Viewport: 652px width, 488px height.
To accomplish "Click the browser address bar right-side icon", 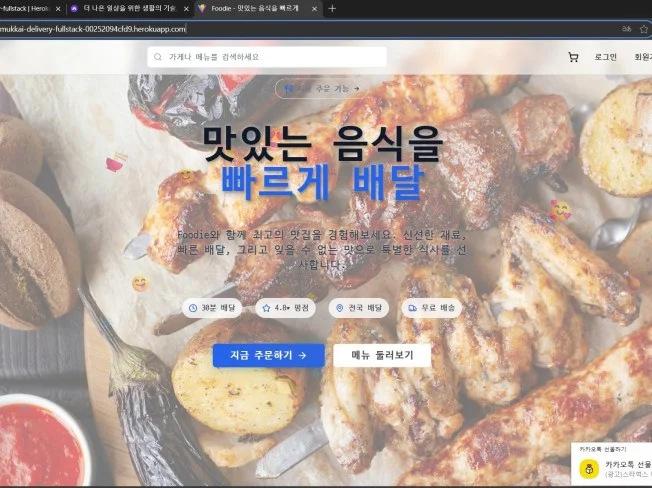I will pos(643,29).
